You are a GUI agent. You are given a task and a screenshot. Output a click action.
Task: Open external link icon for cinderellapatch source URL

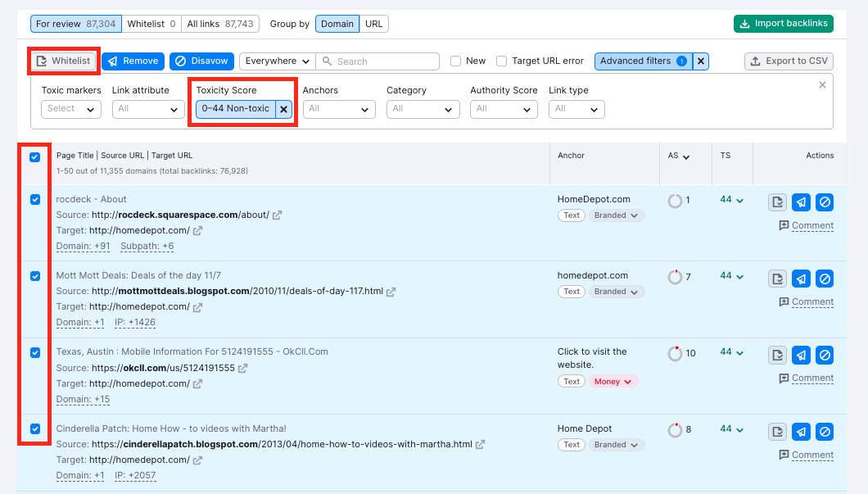pos(480,444)
